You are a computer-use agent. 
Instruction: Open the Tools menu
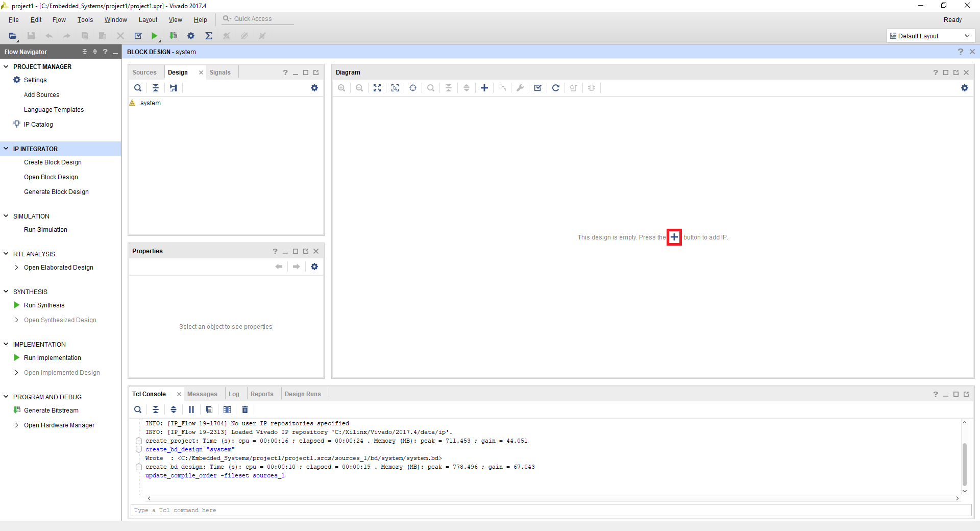coord(85,20)
